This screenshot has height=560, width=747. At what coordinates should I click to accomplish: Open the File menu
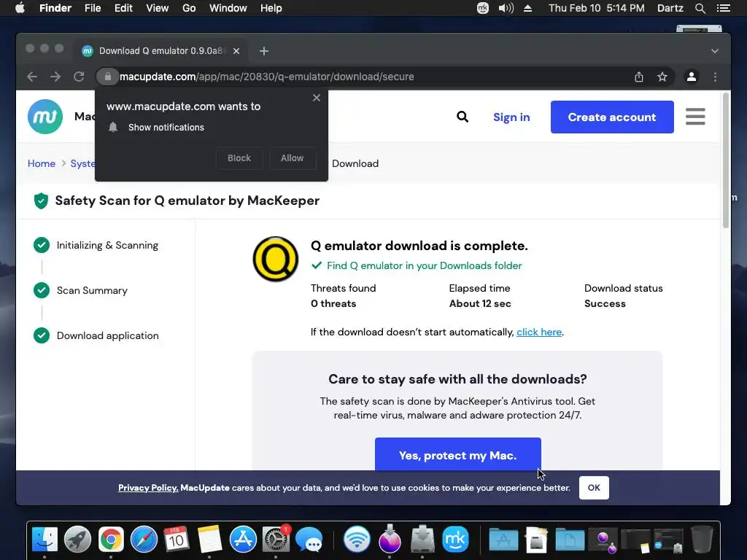click(x=93, y=8)
